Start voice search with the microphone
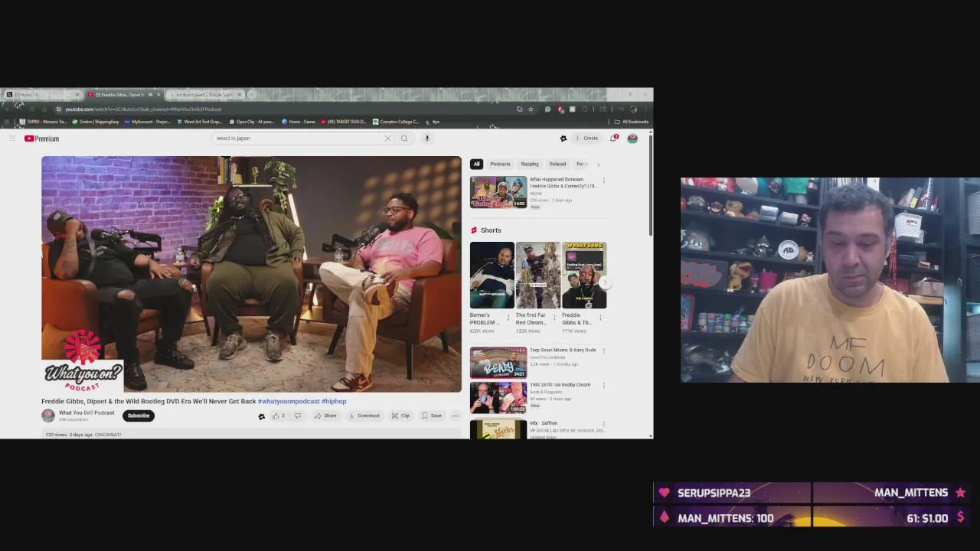The height and width of the screenshot is (551, 980). point(427,139)
